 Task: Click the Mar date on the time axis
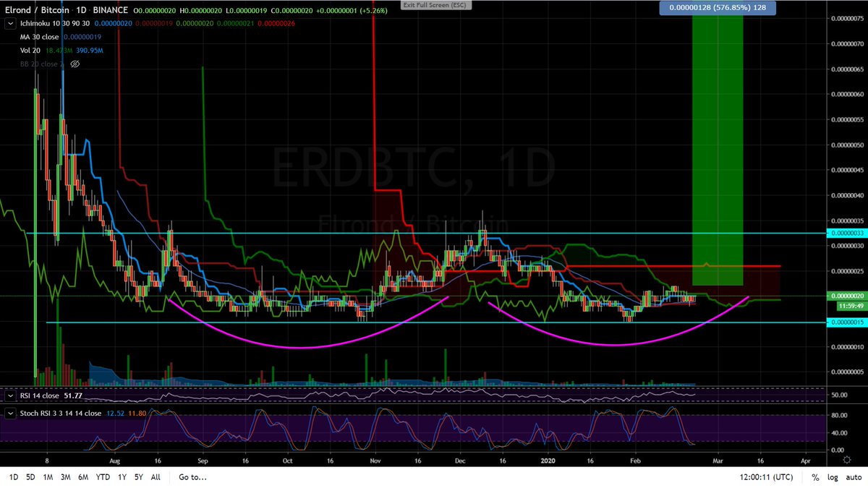coord(718,460)
